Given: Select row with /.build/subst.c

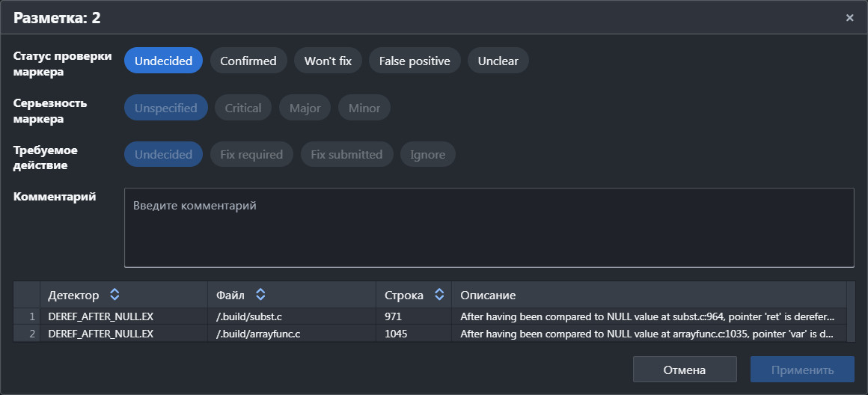Looking at the screenshot, I should pyautogui.click(x=249, y=316).
